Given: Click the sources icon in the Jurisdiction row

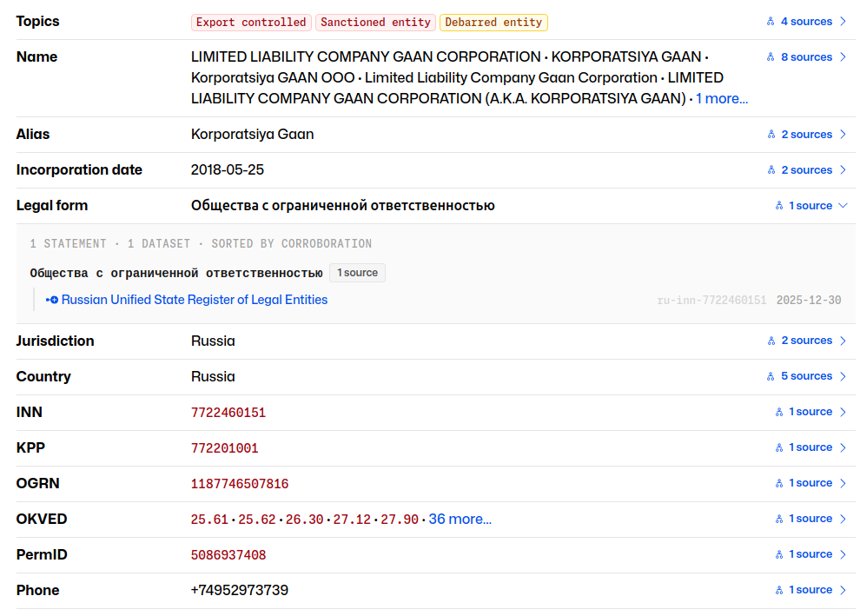Looking at the screenshot, I should click(x=771, y=341).
